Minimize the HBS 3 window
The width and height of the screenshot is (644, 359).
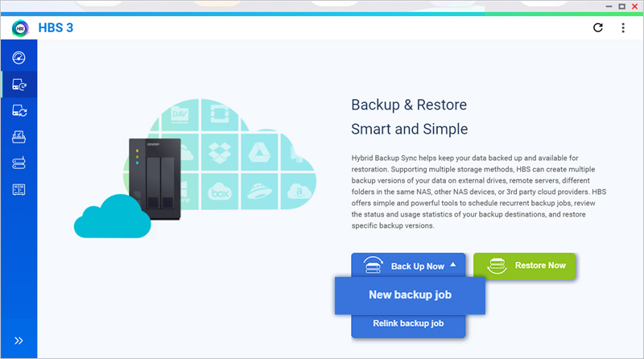[609, 6]
